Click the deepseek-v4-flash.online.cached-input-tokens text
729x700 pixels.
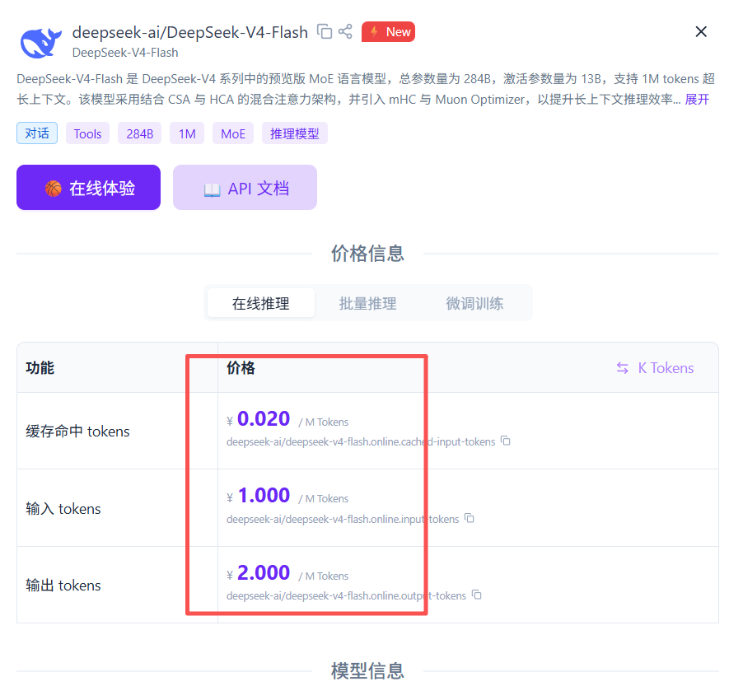361,441
